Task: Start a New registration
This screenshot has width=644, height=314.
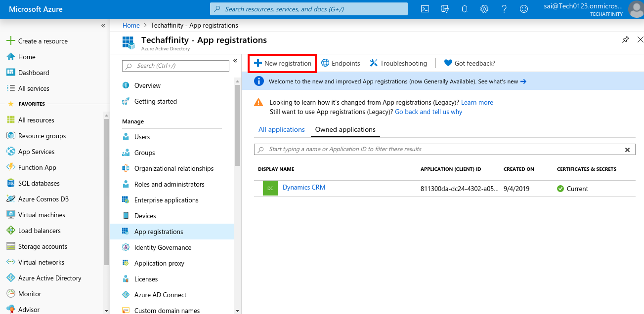Action: pos(282,63)
